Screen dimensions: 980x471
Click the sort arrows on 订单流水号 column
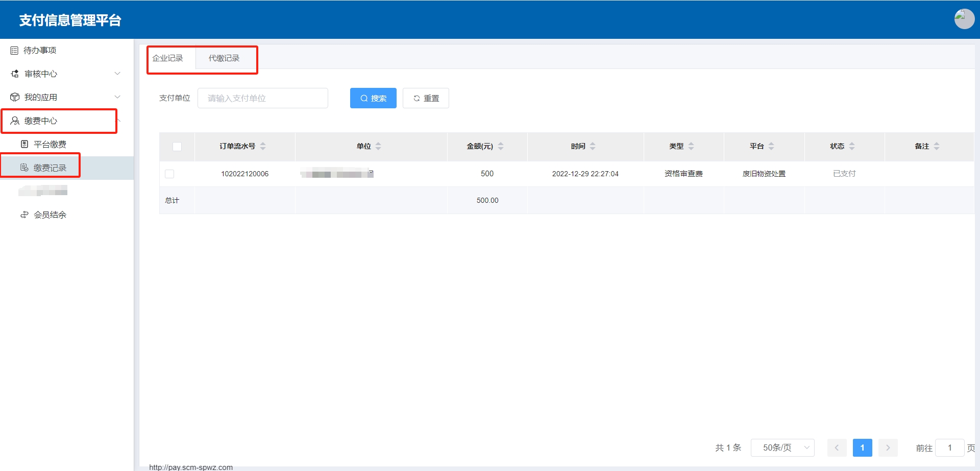coord(263,146)
